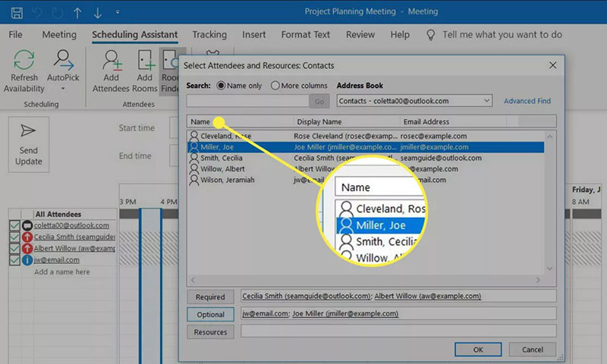Uncheck the Cecilia Smith attendee checkbox
Image resolution: width=607 pixels, height=364 pixels.
14,237
